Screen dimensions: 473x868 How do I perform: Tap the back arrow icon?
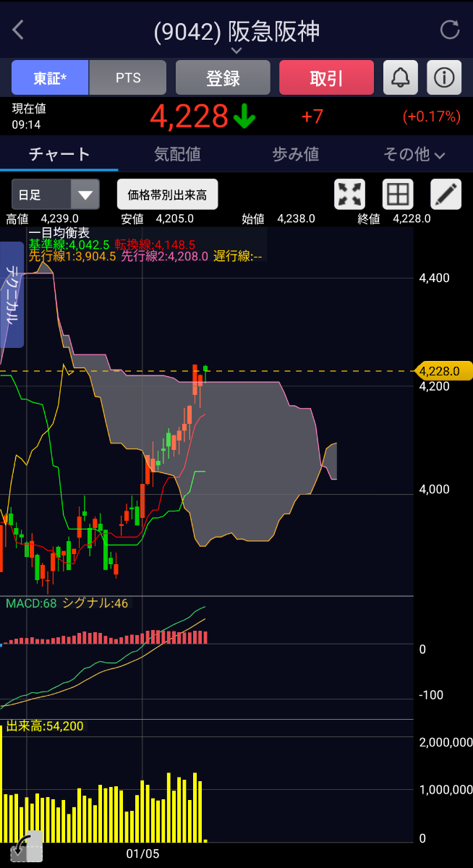coord(18,30)
